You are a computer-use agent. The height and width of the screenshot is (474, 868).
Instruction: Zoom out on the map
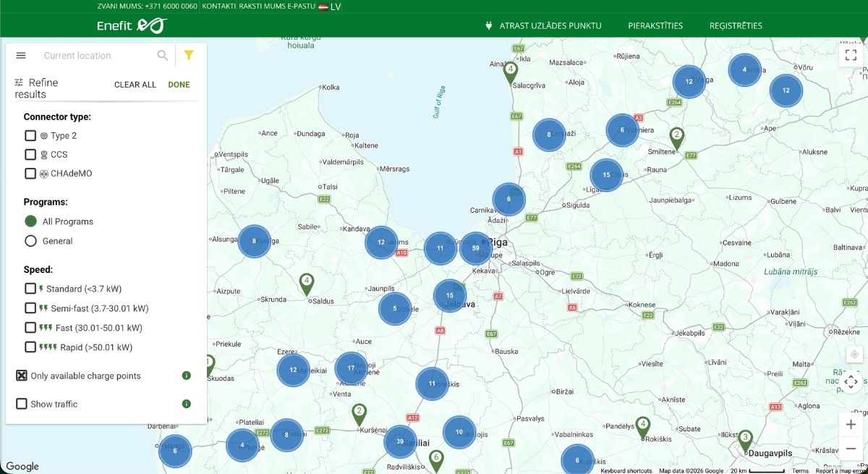click(x=851, y=449)
